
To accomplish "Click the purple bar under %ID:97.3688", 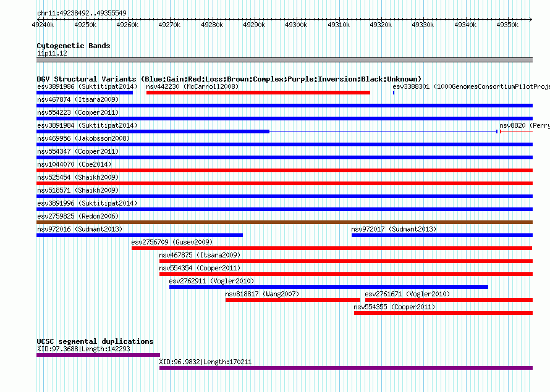I will tap(98, 355).
